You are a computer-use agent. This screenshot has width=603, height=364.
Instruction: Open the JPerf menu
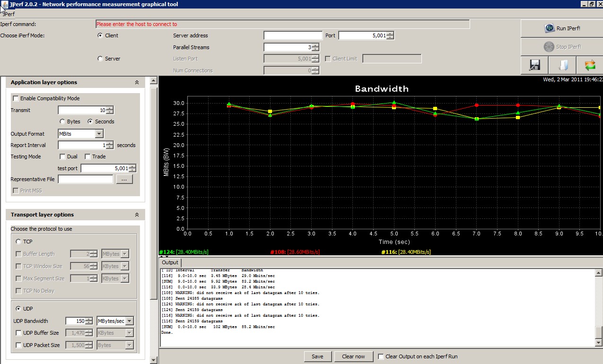pos(9,14)
